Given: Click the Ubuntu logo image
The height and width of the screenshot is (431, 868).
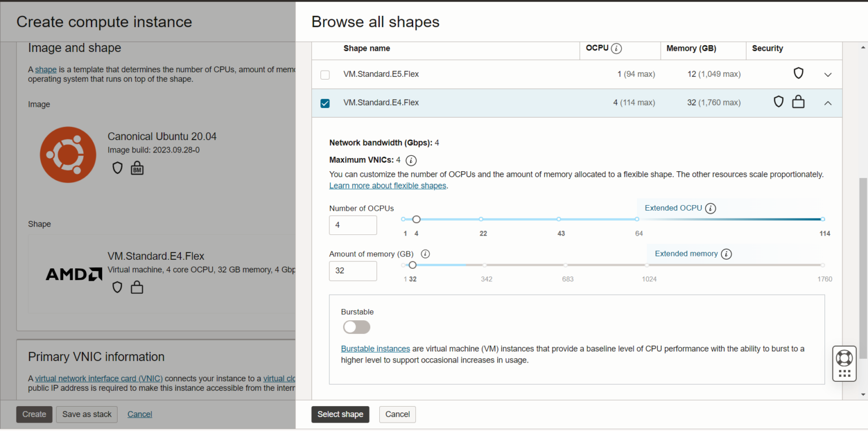Looking at the screenshot, I should (68, 155).
